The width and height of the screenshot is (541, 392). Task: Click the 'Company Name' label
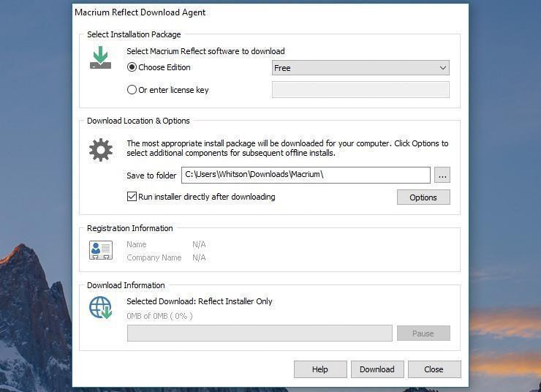pyautogui.click(x=154, y=257)
